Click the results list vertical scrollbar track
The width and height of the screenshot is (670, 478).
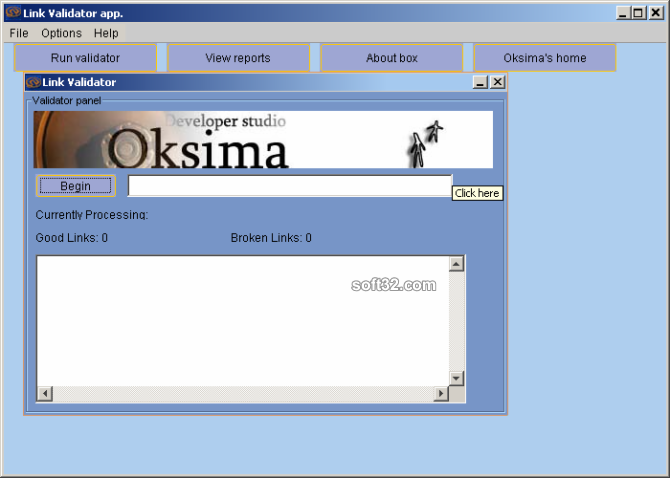457,320
